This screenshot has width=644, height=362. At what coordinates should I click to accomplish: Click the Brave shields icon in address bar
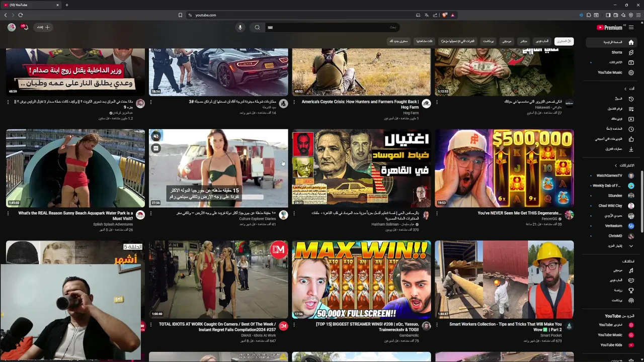point(445,15)
